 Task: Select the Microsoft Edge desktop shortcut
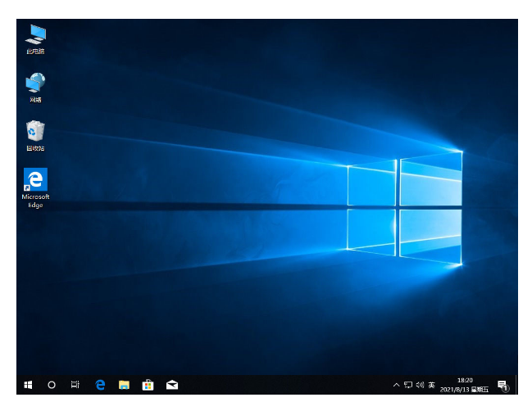click(x=35, y=179)
